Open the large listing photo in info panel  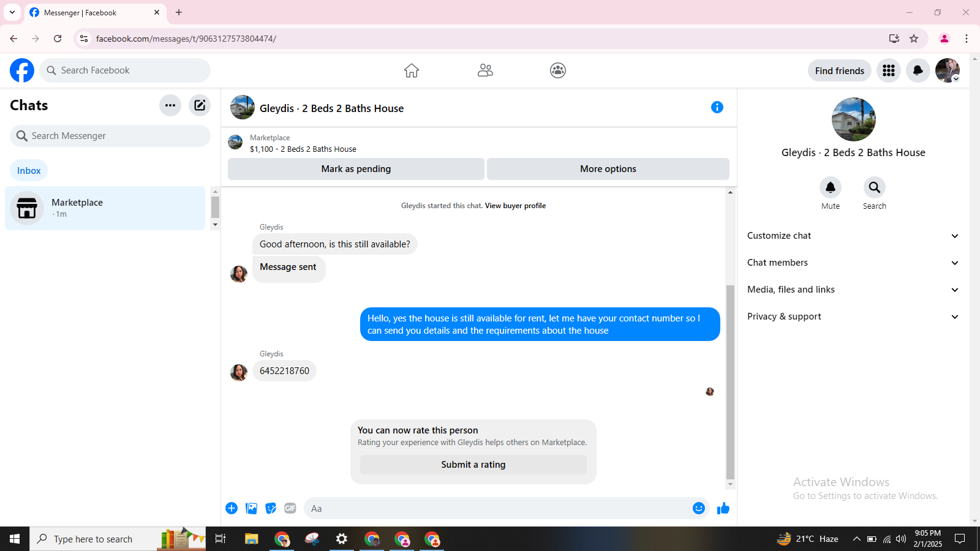853,119
